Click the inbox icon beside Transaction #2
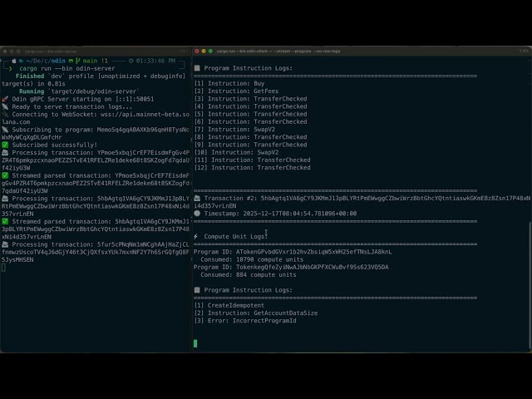The width and height of the screenshot is (532, 399). pos(197,198)
